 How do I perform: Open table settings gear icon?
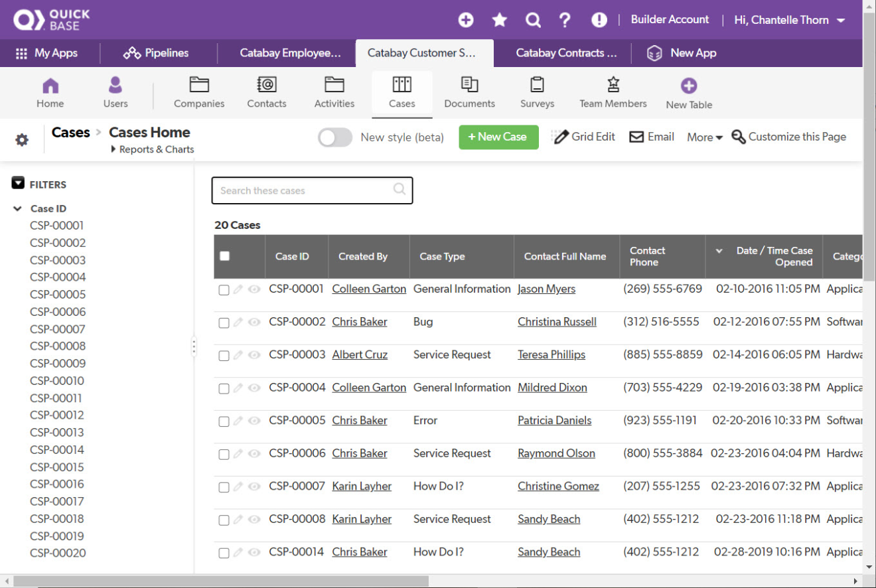click(x=22, y=140)
